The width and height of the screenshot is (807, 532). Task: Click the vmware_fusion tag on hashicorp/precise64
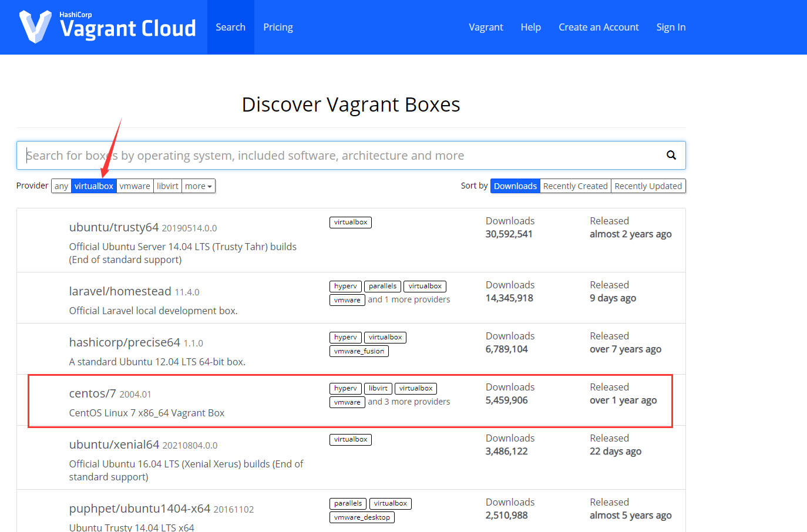point(358,351)
